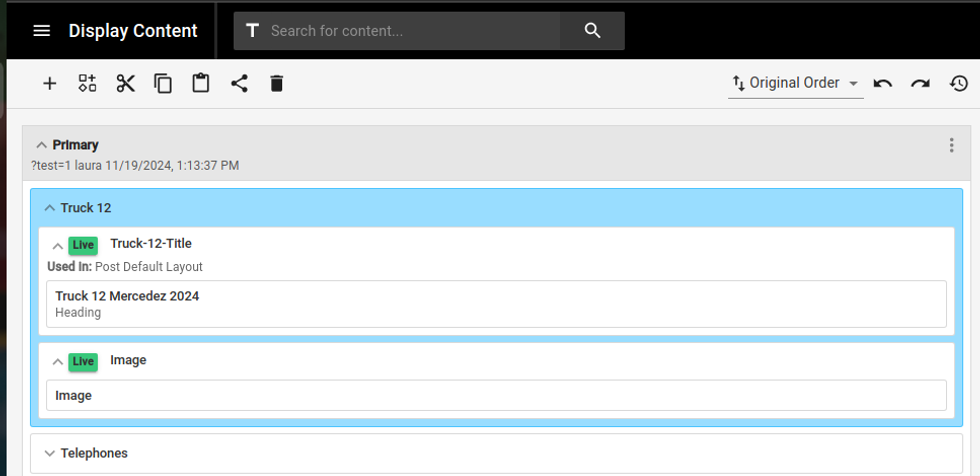Image resolution: width=980 pixels, height=476 pixels.
Task: Expand the Telephones section
Action: pos(50,454)
